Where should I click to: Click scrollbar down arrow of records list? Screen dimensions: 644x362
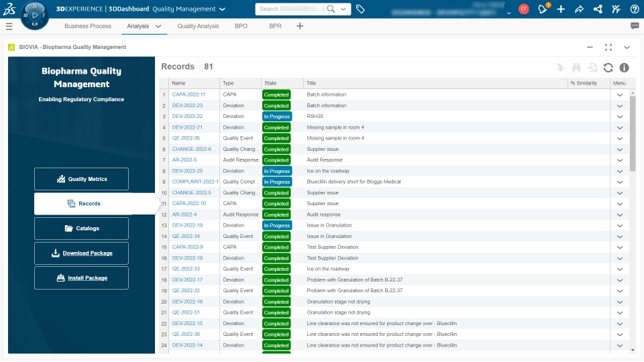pyautogui.click(x=633, y=350)
